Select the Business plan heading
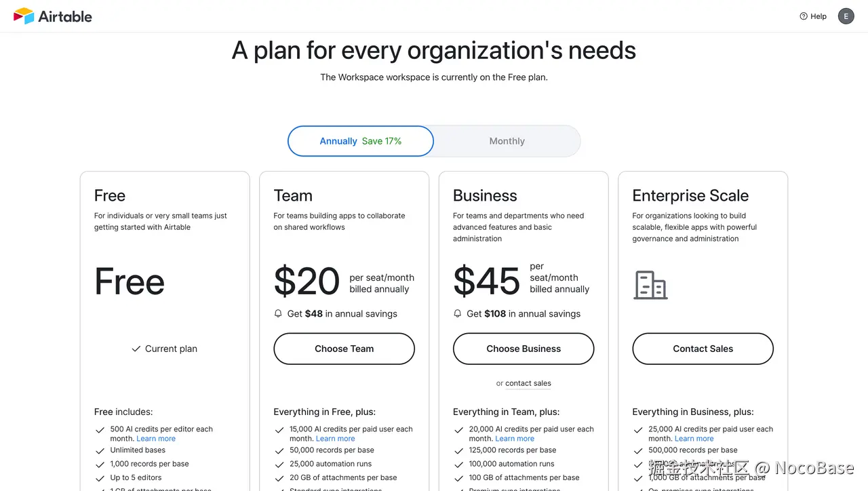The image size is (868, 491). [x=485, y=195]
